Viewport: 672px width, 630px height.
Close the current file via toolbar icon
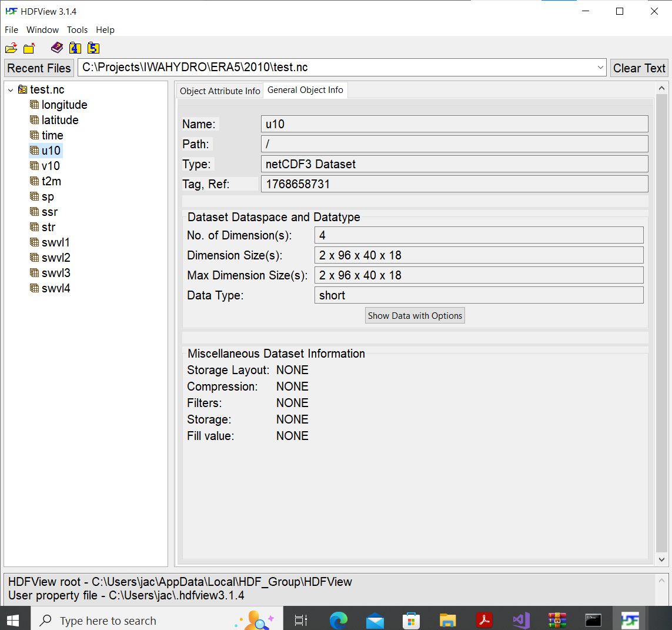click(29, 48)
